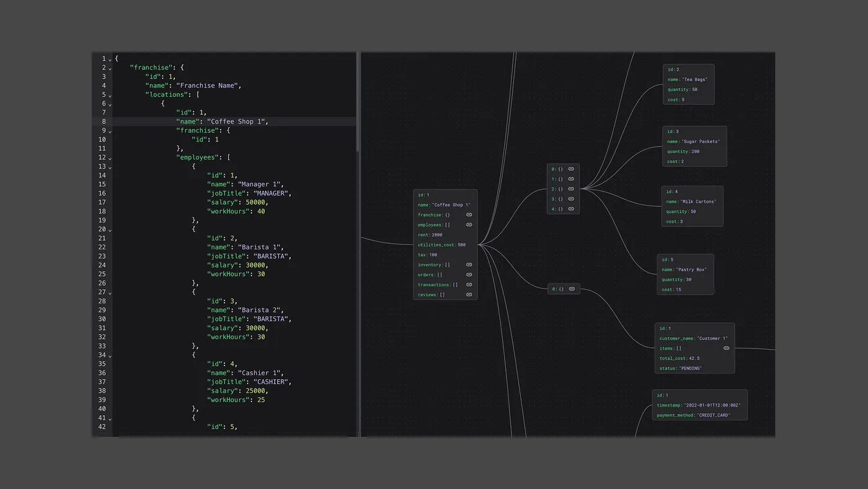Click the "Milk Cartons" name in graph node
This screenshot has width=868, height=489.
pyautogui.click(x=698, y=202)
